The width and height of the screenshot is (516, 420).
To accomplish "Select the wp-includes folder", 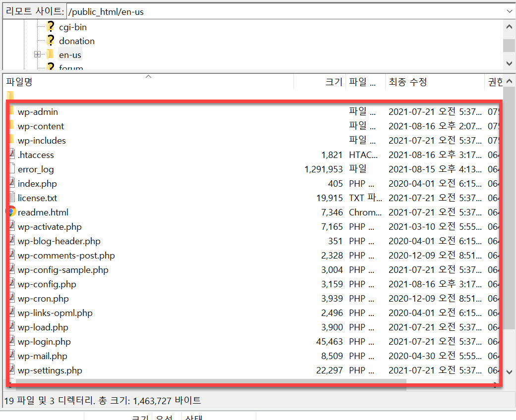I will (x=42, y=141).
